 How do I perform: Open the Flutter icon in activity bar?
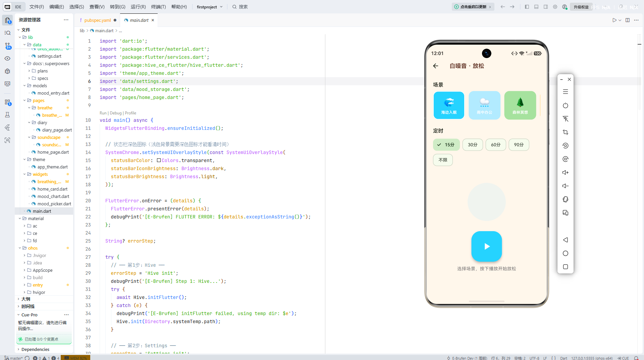(x=7, y=127)
